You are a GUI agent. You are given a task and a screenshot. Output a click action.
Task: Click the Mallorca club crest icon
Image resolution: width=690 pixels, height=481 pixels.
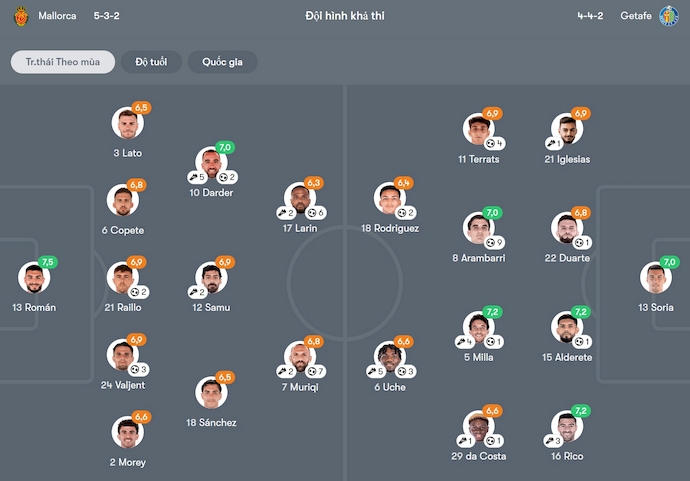click(21, 16)
